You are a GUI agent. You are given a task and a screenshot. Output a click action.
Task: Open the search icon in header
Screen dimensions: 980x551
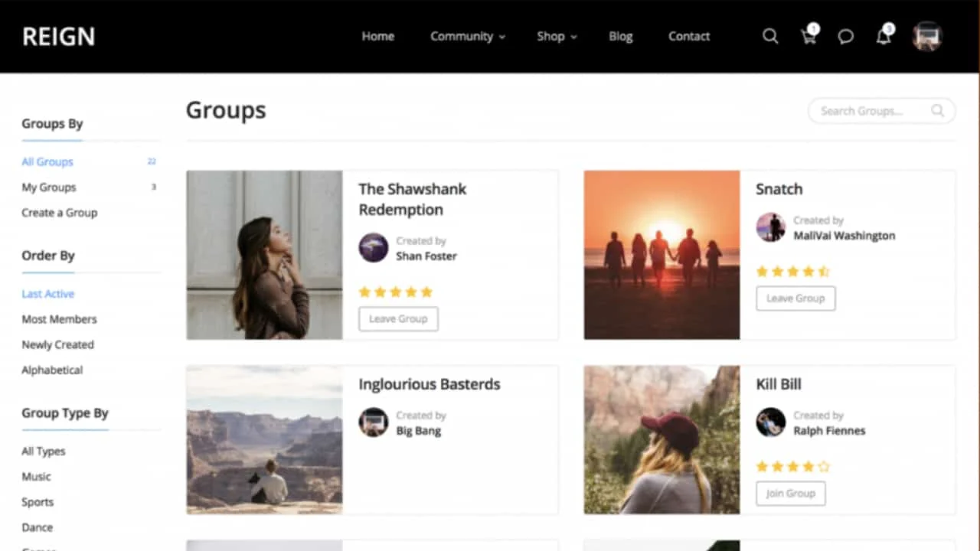[x=770, y=36]
